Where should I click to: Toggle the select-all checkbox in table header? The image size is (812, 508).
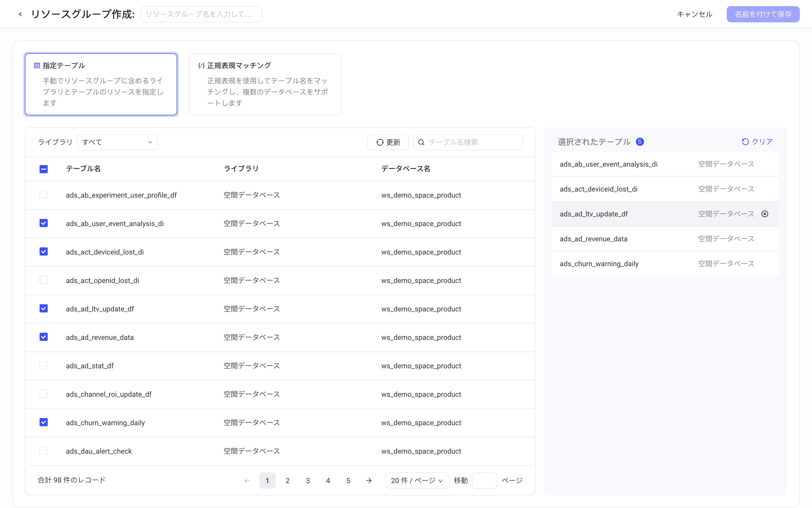pyautogui.click(x=44, y=169)
